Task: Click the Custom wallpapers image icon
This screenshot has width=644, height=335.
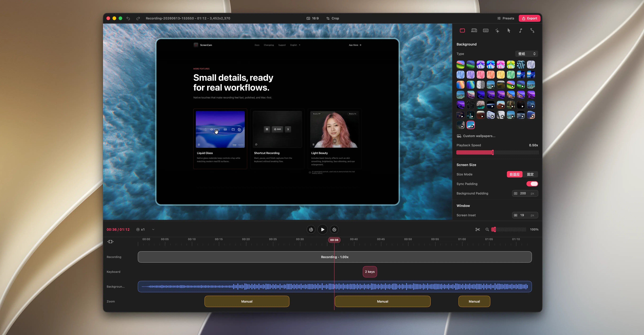Action: [459, 136]
